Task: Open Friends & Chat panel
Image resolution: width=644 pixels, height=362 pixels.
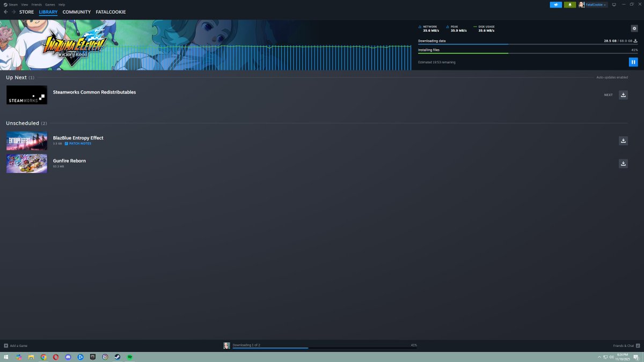Action: 626,346
